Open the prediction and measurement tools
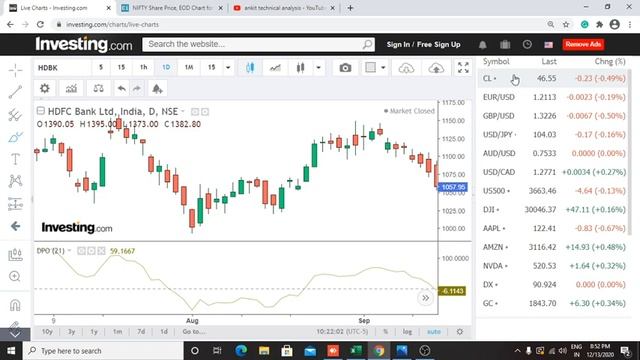Image resolution: width=640 pixels, height=360 pixels. click(16, 203)
